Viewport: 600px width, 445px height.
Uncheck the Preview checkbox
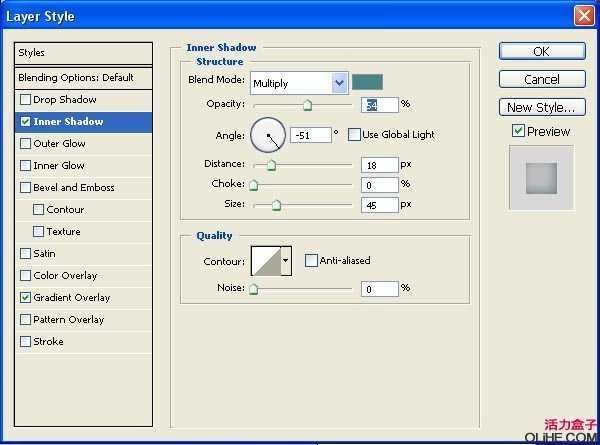point(518,131)
